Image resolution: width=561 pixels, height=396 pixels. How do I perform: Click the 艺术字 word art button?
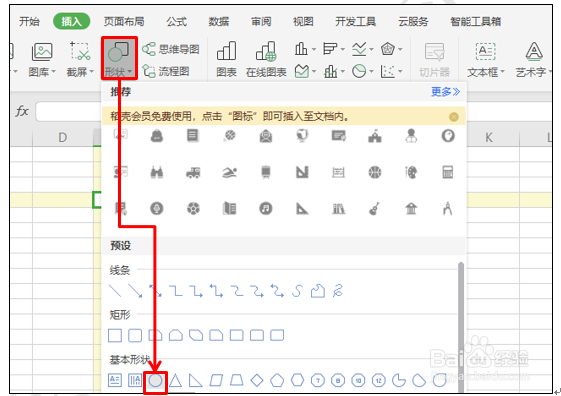(533, 59)
